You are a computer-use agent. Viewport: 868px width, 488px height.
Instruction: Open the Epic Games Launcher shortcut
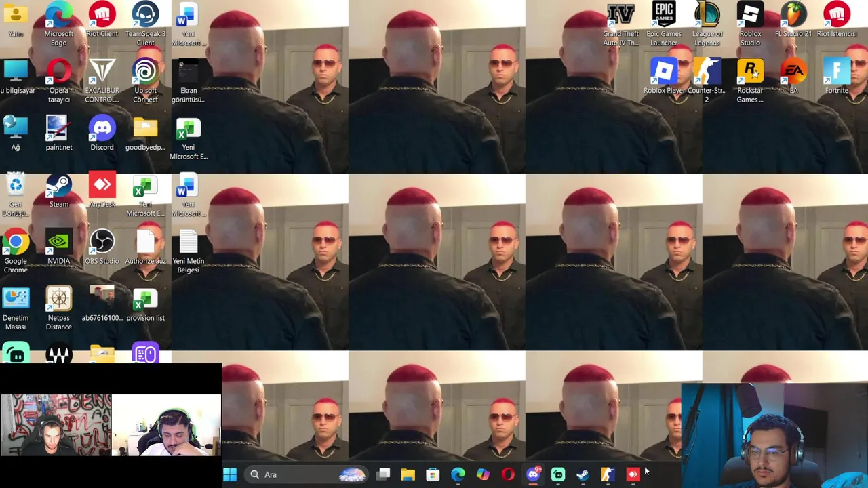(x=664, y=24)
